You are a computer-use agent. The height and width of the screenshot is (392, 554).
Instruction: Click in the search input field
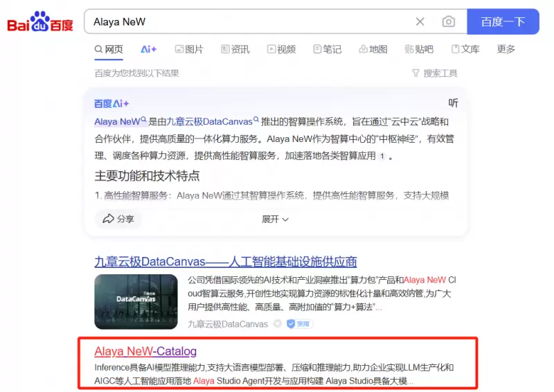pos(242,21)
